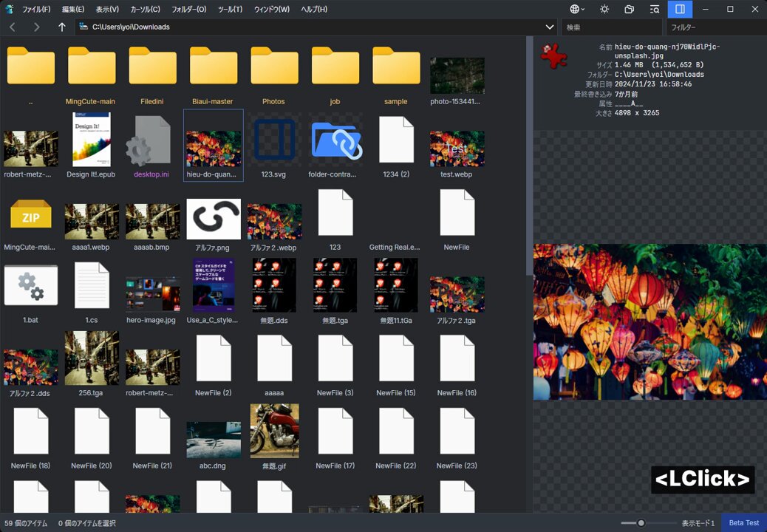767x532 pixels.
Task: Open the カーソル(C) menu
Action: point(146,10)
